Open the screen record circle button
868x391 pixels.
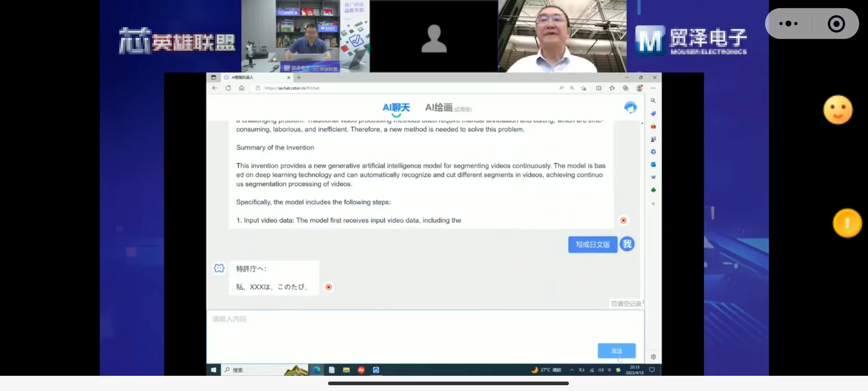pos(836,24)
